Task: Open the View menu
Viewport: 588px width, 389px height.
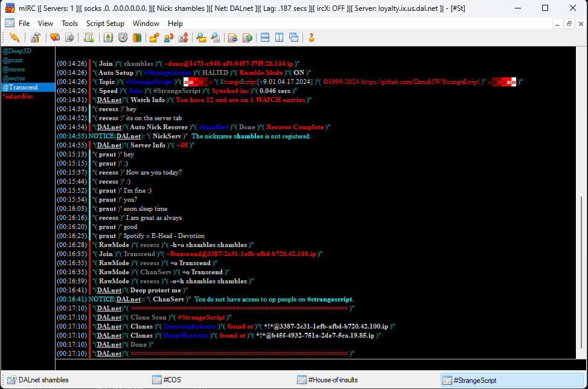Action: coord(45,24)
